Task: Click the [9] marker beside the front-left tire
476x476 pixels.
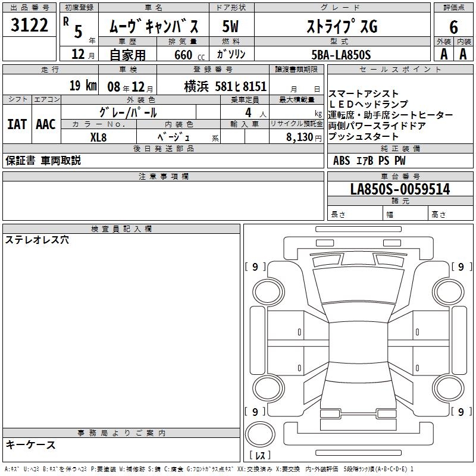Action: (x=255, y=267)
